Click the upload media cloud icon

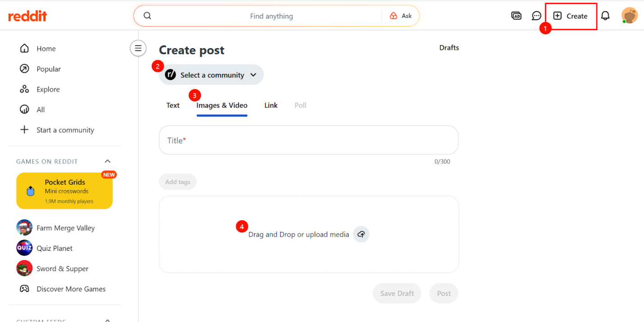tap(361, 234)
